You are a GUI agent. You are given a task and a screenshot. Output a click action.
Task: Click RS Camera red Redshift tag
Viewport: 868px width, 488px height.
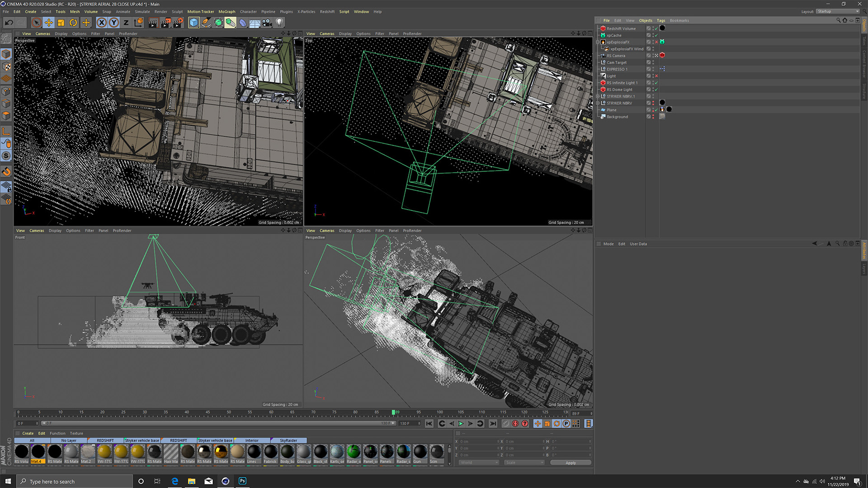click(x=662, y=55)
